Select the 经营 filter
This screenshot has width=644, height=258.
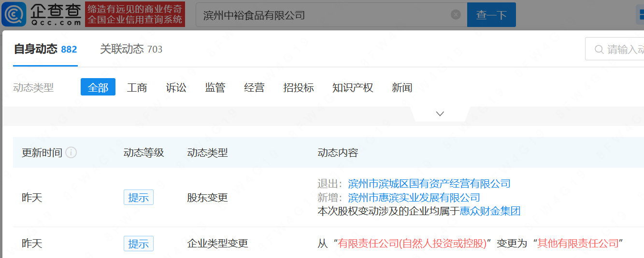[x=254, y=87]
